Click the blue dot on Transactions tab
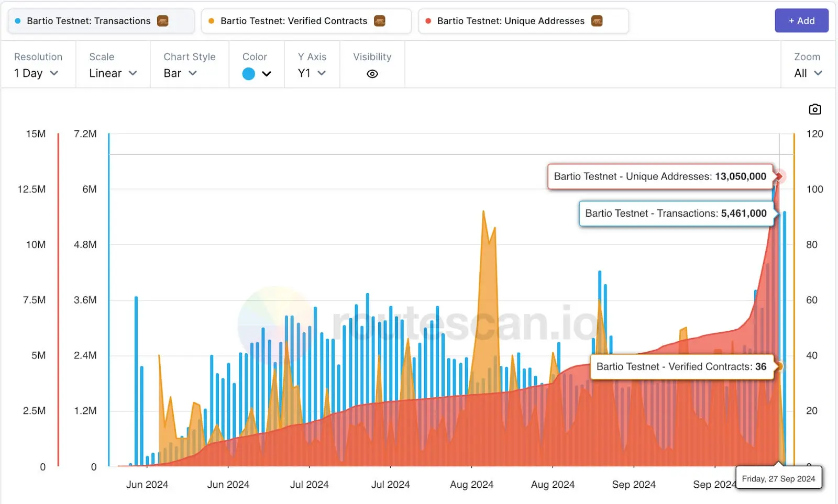Screen dimensions: 838x504 [18, 21]
